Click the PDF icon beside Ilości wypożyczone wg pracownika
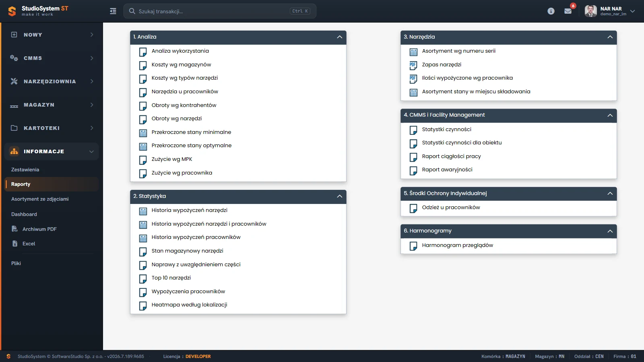Image resolution: width=644 pixels, height=362 pixels. pyautogui.click(x=413, y=78)
